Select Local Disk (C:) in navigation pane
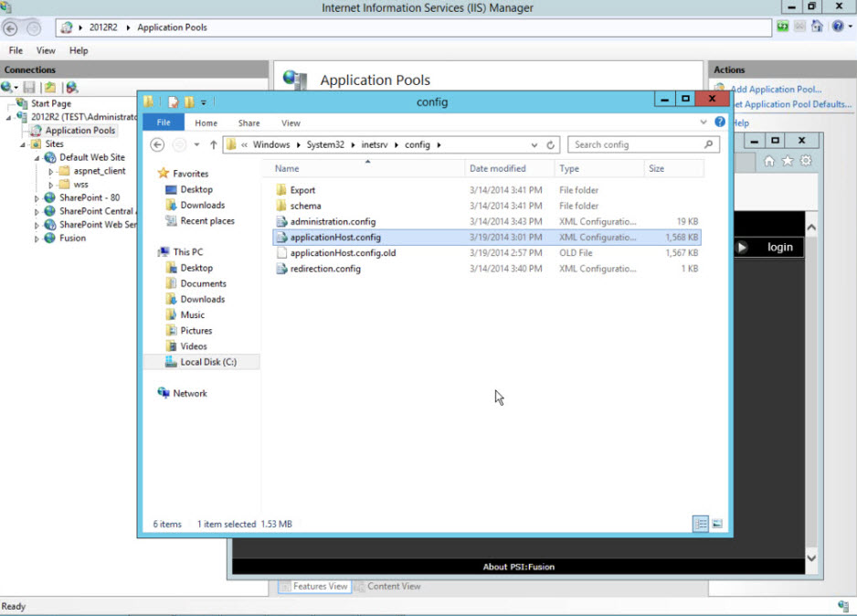Viewport: 857px width, 616px height. click(x=201, y=362)
